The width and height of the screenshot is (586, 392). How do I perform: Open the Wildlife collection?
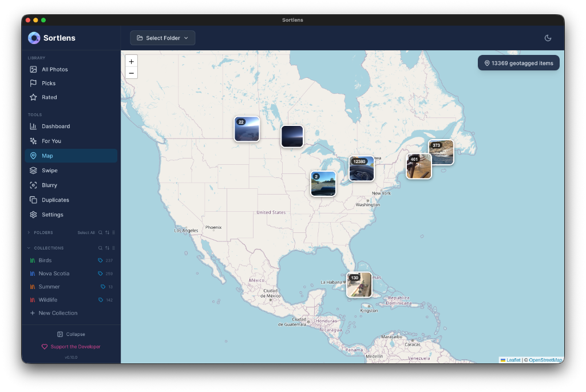pyautogui.click(x=71, y=300)
